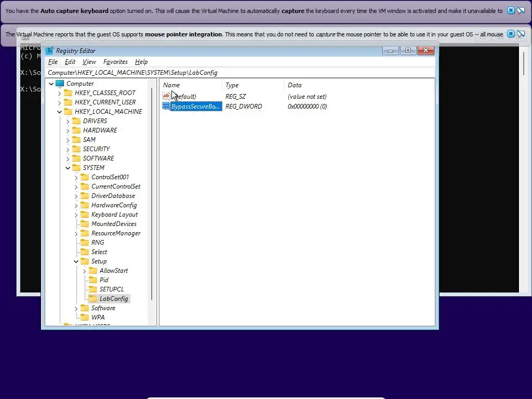The image size is (532, 399).
Task: Select the HKEY_CURRENT_USER folder icon
Action: pos(68,102)
